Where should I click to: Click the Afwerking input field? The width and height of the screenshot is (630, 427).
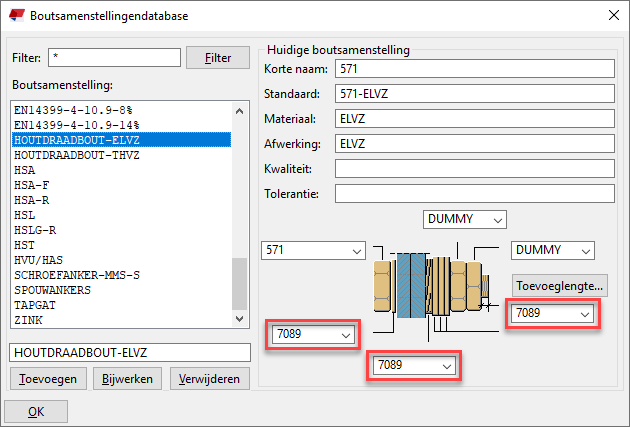point(475,143)
